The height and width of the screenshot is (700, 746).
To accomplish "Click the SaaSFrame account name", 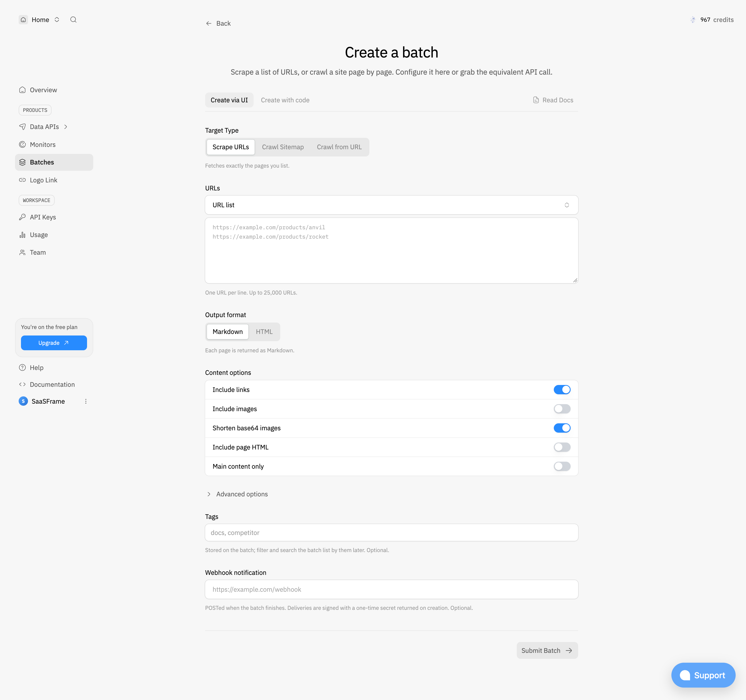I will (48, 401).
